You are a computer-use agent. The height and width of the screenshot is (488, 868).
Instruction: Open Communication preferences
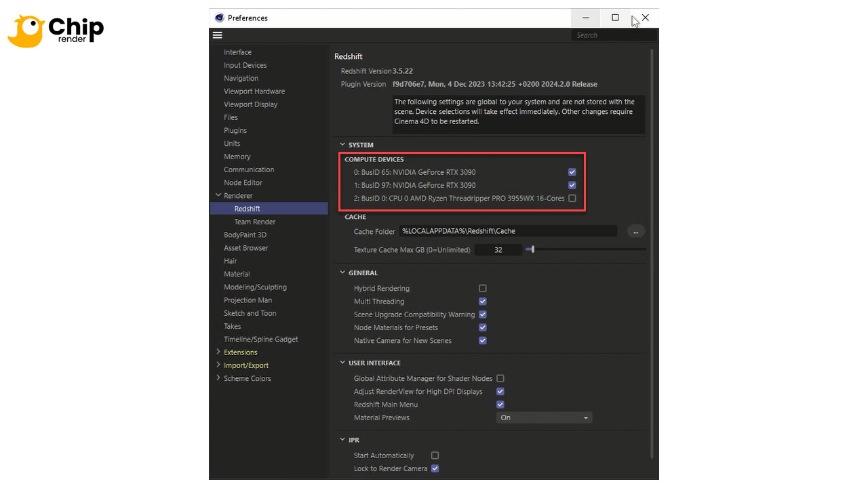(249, 169)
